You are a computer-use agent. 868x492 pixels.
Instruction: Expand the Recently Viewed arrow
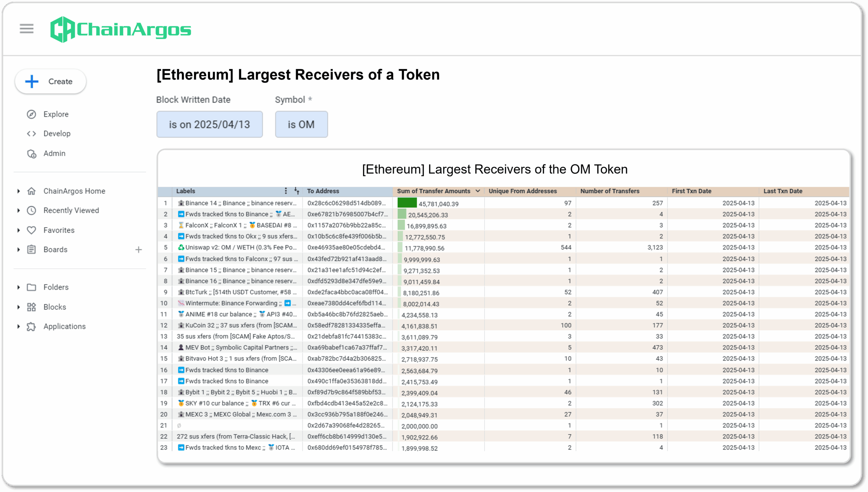click(19, 210)
